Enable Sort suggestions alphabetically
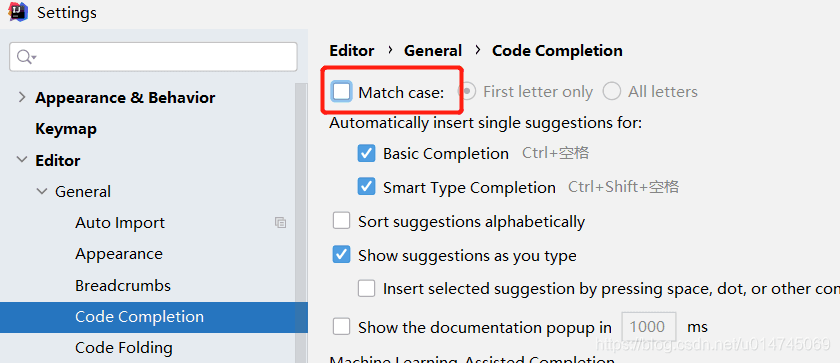The width and height of the screenshot is (840, 363). 341,221
